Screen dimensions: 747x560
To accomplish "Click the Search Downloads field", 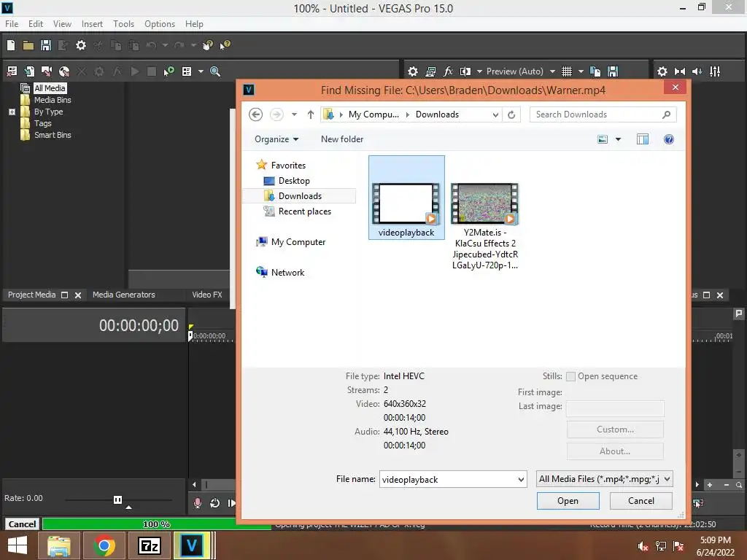I will click(603, 114).
